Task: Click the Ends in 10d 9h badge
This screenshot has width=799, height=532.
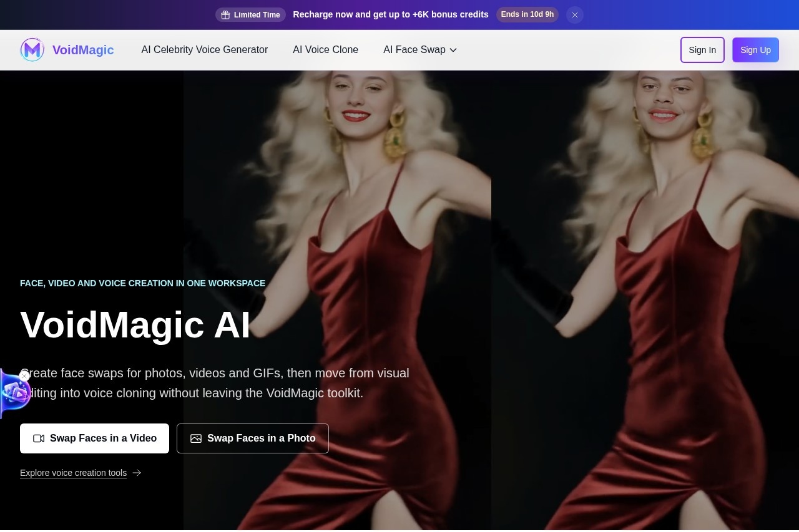Action: click(x=527, y=14)
